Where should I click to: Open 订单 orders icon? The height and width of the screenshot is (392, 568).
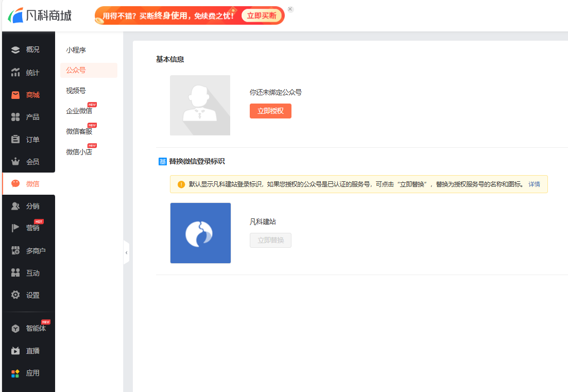(x=15, y=139)
